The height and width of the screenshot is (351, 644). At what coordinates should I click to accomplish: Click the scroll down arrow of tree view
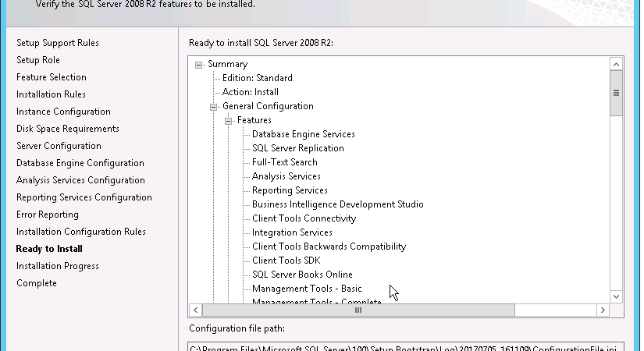(616, 296)
